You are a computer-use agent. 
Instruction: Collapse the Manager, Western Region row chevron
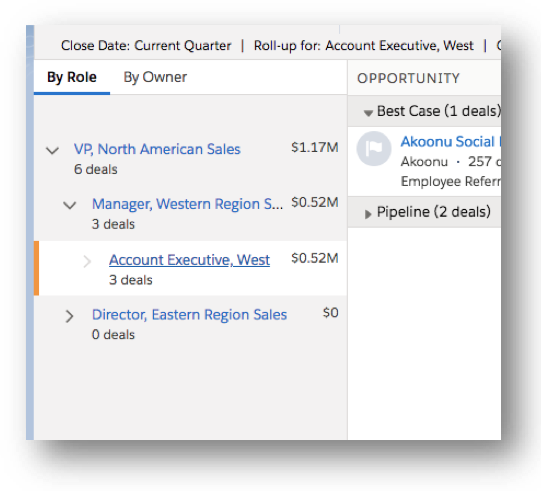point(69,205)
